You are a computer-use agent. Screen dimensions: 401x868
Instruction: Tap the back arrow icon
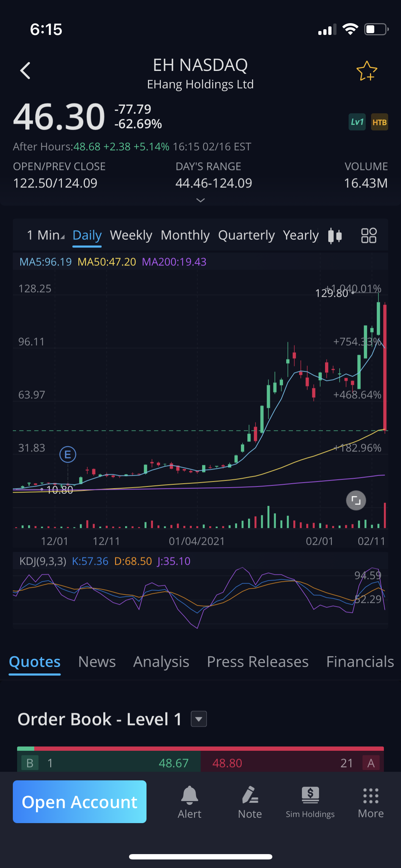coord(25,70)
